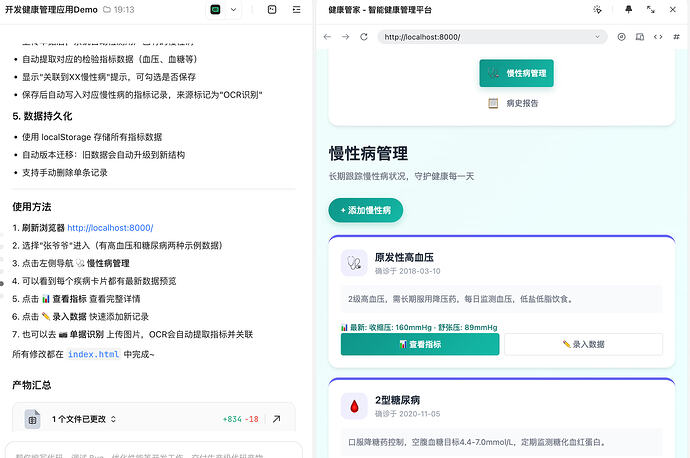690x458 pixels.
Task: Click the chat title 开发健康管理应用Demo
Action: click(x=51, y=10)
